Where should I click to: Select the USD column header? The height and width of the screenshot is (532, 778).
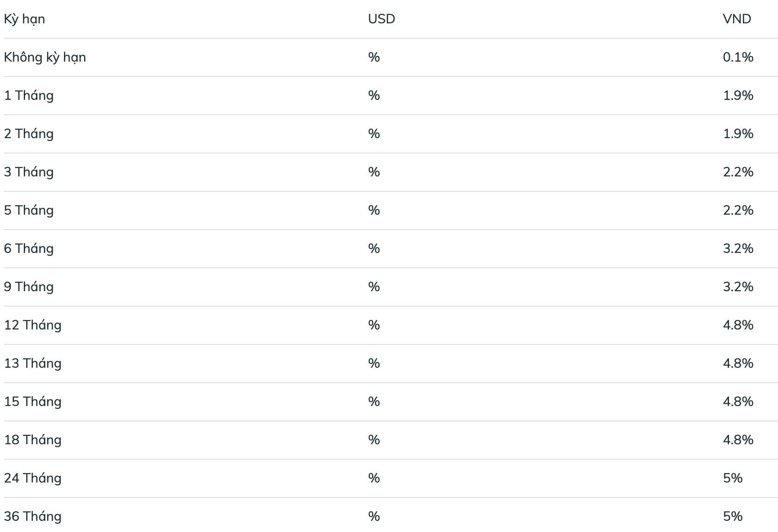[381, 19]
